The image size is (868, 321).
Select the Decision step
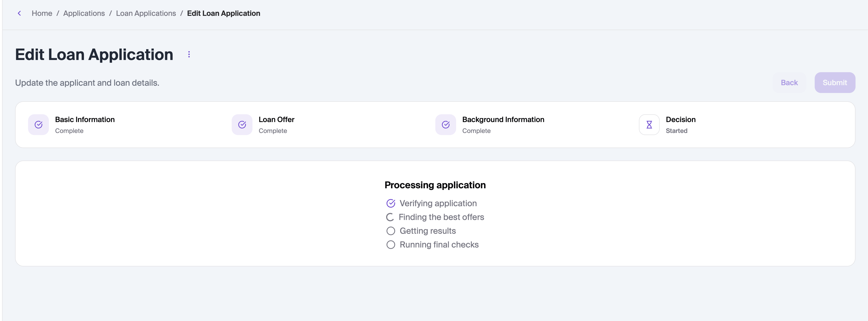[x=667, y=125]
